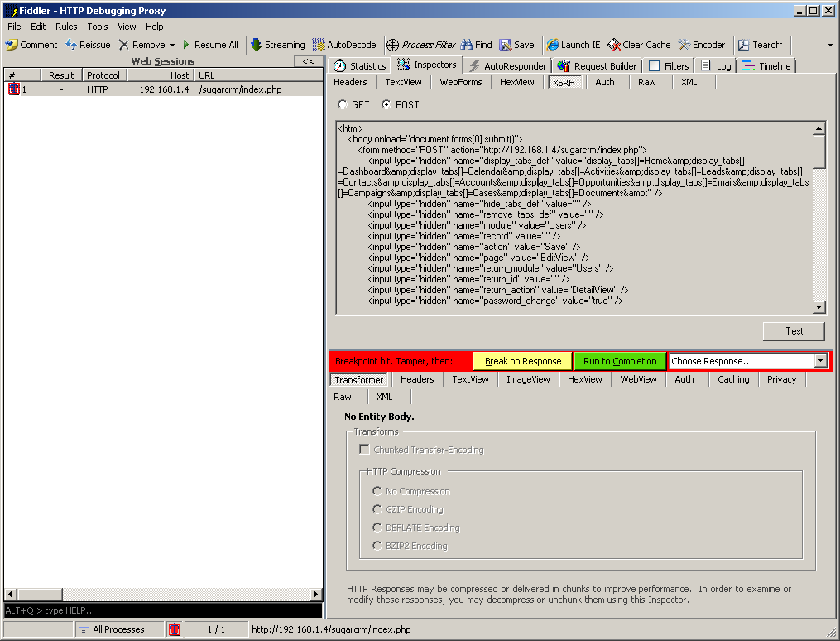
Task: Select the request Headers inspector tab
Action: [x=350, y=82]
